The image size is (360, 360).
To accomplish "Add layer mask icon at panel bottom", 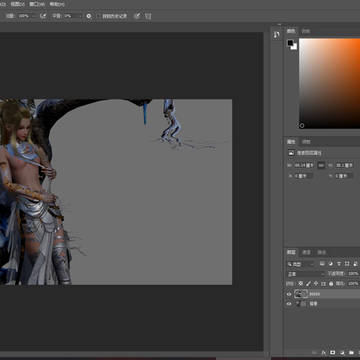I will (x=333, y=352).
